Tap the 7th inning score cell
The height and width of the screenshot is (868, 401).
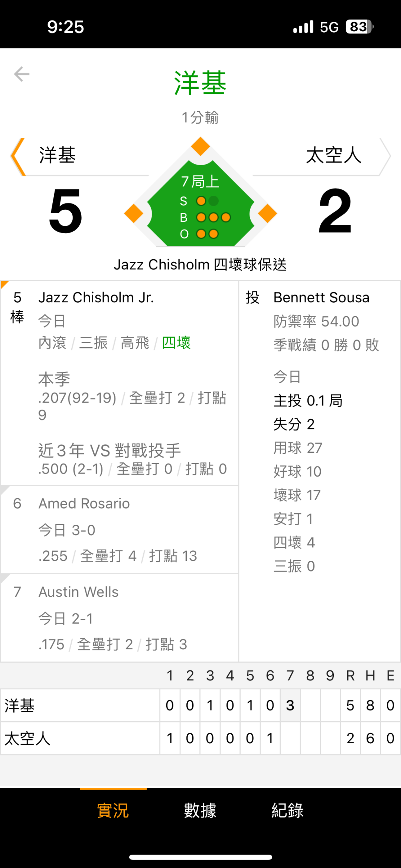pyautogui.click(x=290, y=705)
